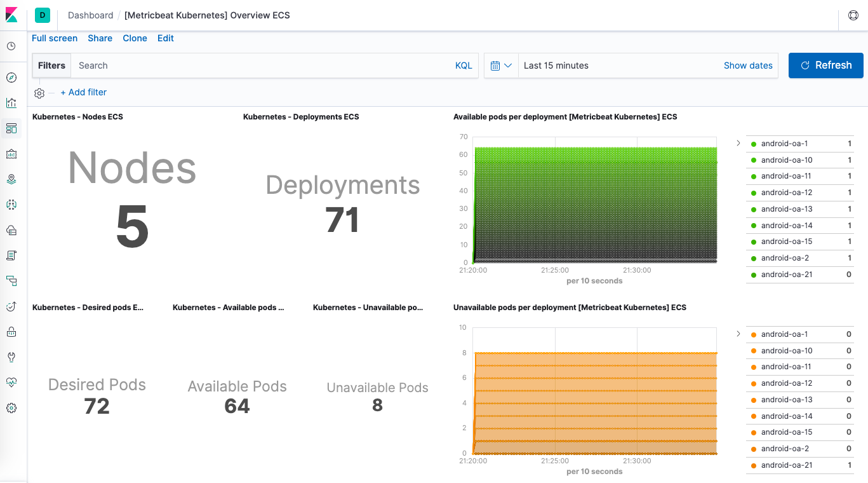Viewport: 868px width, 483px height.
Task: Go to Dashboard breadcrumb
Action: [90, 15]
